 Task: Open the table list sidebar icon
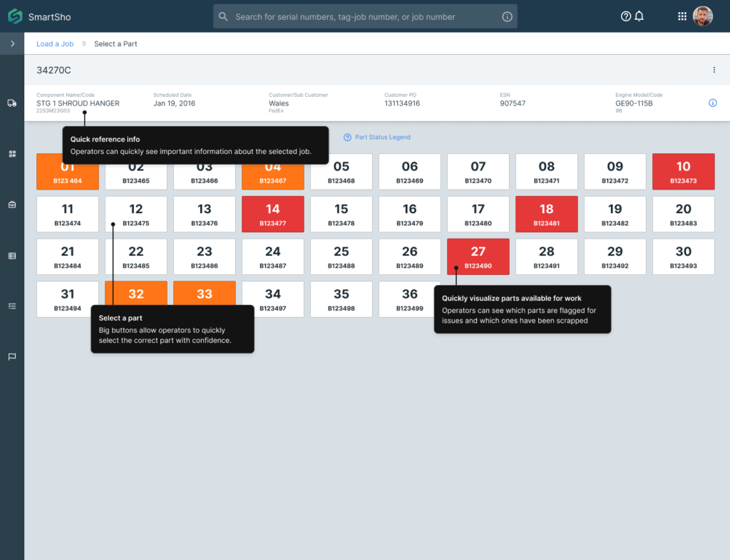(x=12, y=256)
